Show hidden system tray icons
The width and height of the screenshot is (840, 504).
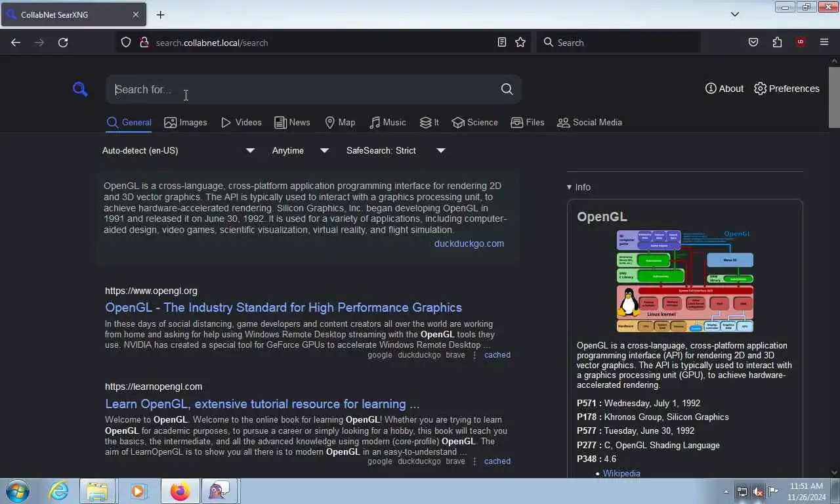(x=726, y=492)
